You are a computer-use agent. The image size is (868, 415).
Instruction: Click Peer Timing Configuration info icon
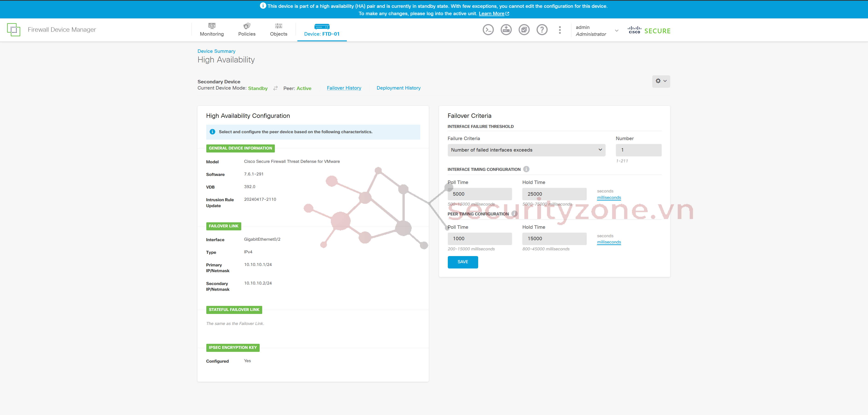pos(514,214)
